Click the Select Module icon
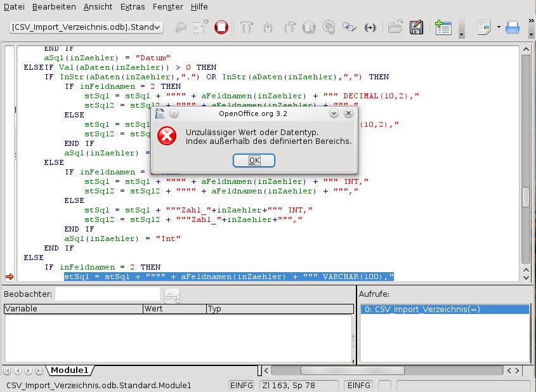 [443, 27]
